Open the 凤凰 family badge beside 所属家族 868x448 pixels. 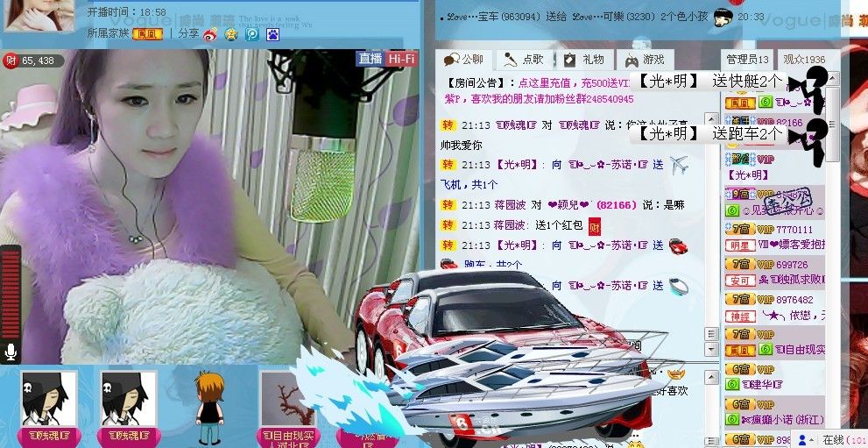(147, 34)
